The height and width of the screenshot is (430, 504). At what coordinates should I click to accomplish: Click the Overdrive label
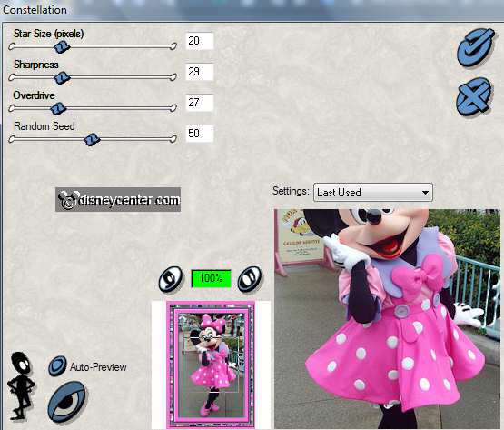tap(34, 95)
